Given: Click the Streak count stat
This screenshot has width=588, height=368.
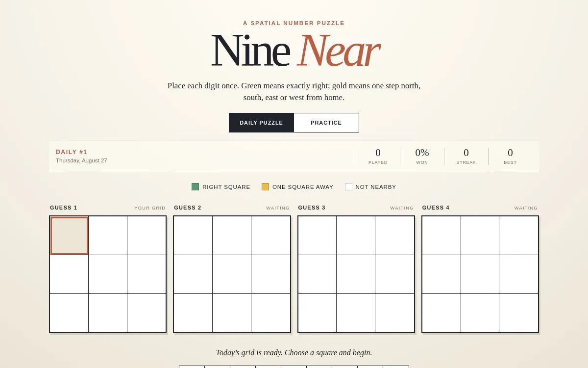Looking at the screenshot, I should click(466, 156).
